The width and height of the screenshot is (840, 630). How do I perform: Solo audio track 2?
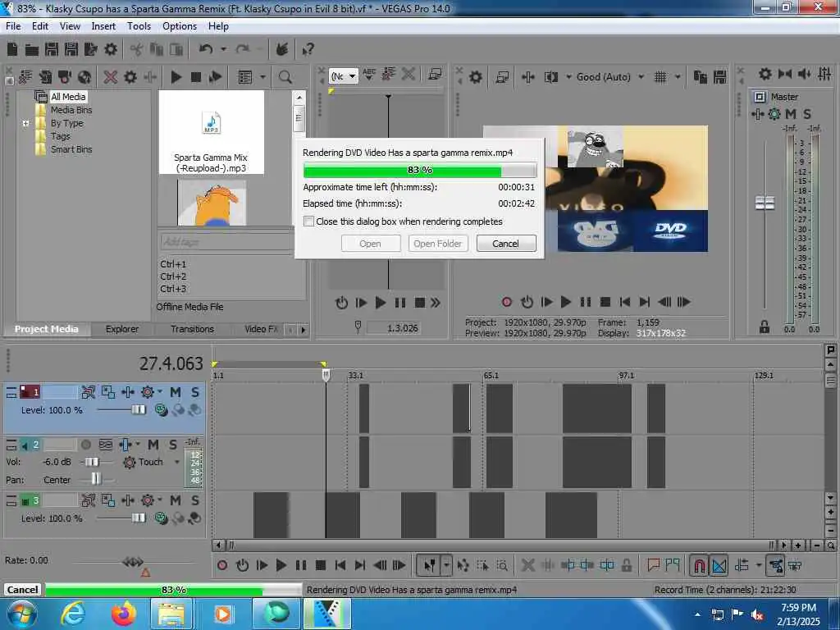pos(173,445)
